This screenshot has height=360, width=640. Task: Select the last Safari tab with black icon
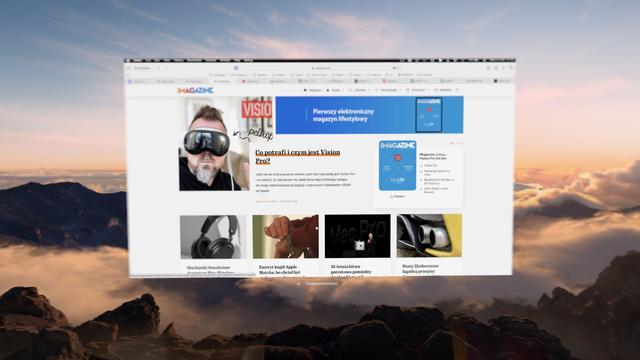[502, 81]
